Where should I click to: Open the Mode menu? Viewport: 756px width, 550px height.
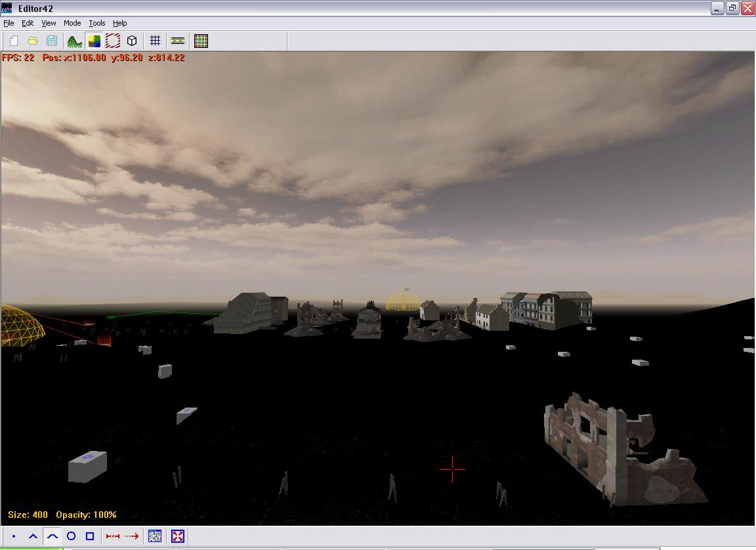72,23
